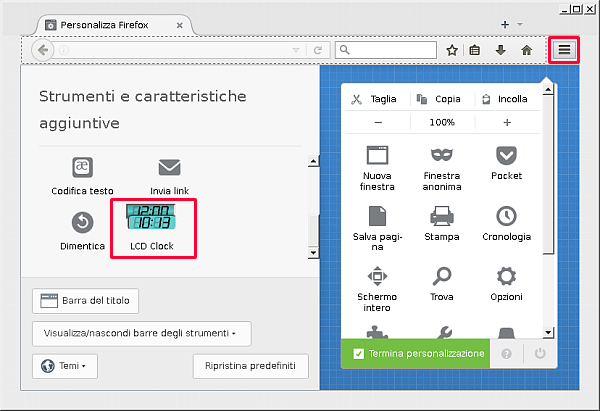
Task: Click the Dimentica history icon
Action: coord(82,222)
